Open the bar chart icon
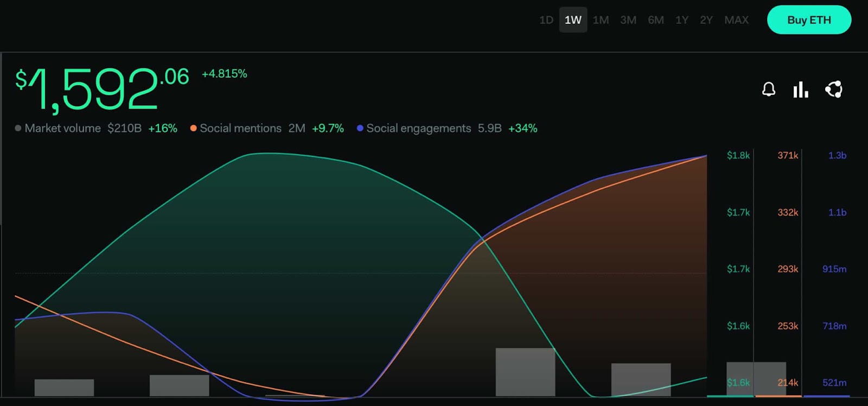Screen dimensions: 868x406 click(801, 90)
